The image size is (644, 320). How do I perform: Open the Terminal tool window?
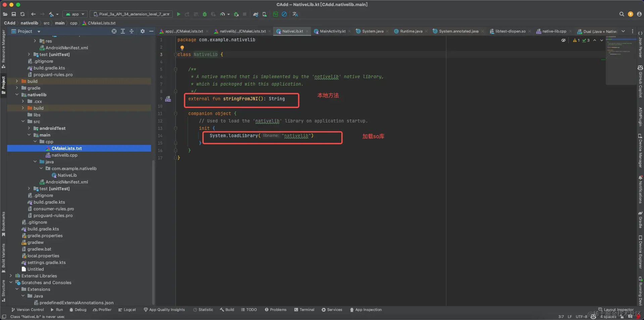(x=304, y=310)
